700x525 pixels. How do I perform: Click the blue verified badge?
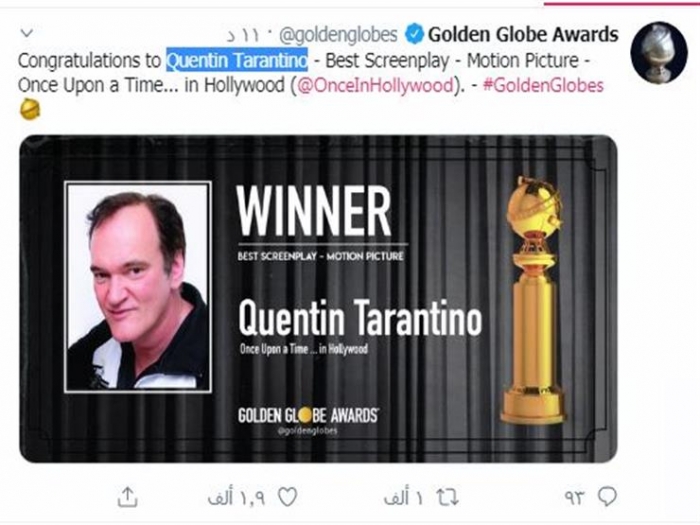click(x=412, y=34)
